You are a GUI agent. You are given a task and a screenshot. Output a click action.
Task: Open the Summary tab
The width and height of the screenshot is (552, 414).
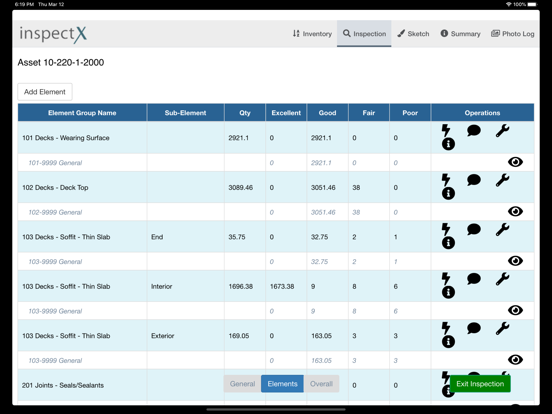click(460, 34)
